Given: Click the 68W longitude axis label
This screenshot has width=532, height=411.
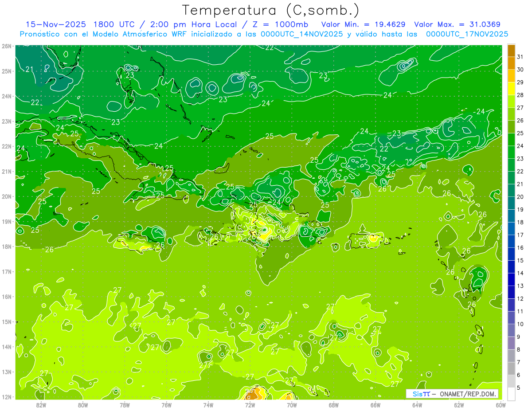Looking at the screenshot, I should coord(334,405).
